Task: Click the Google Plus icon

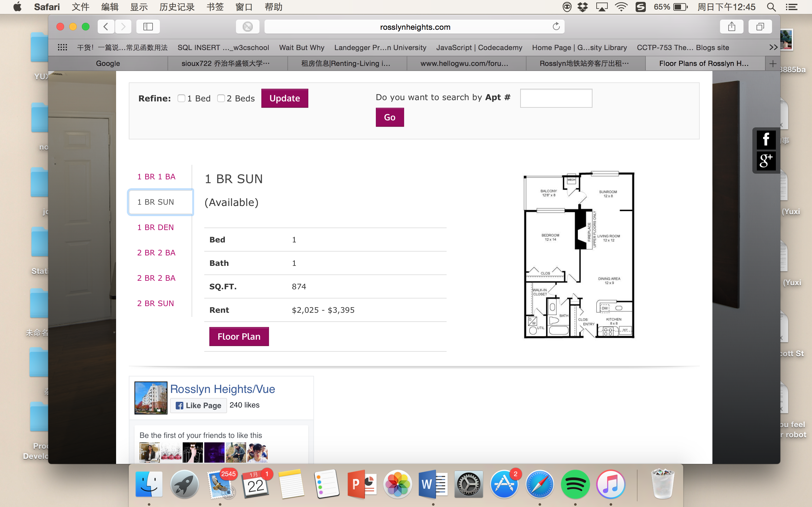Action: [766, 161]
